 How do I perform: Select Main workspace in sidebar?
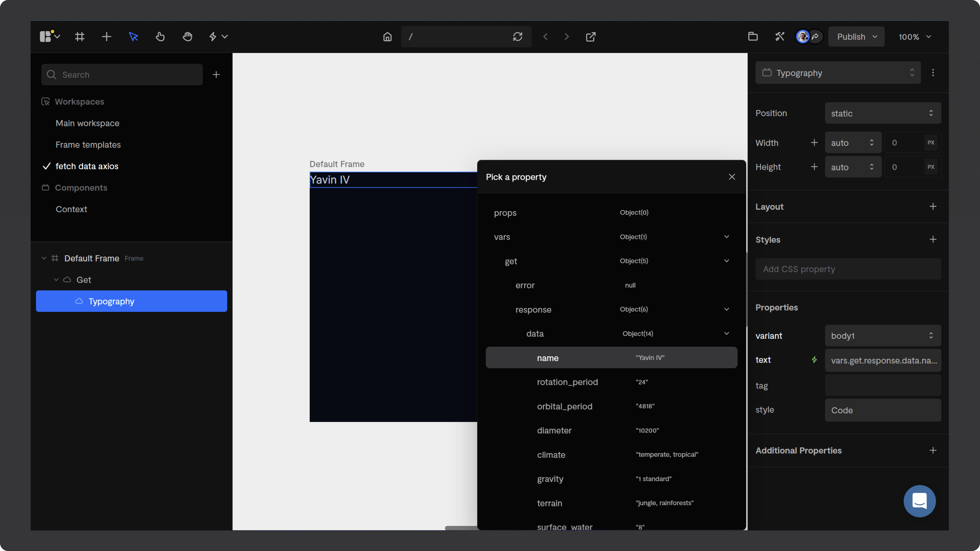88,123
